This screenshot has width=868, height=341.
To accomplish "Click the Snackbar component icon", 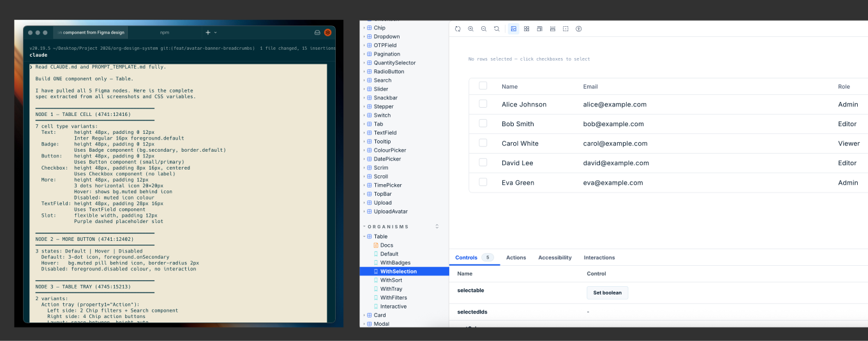I will click(370, 98).
